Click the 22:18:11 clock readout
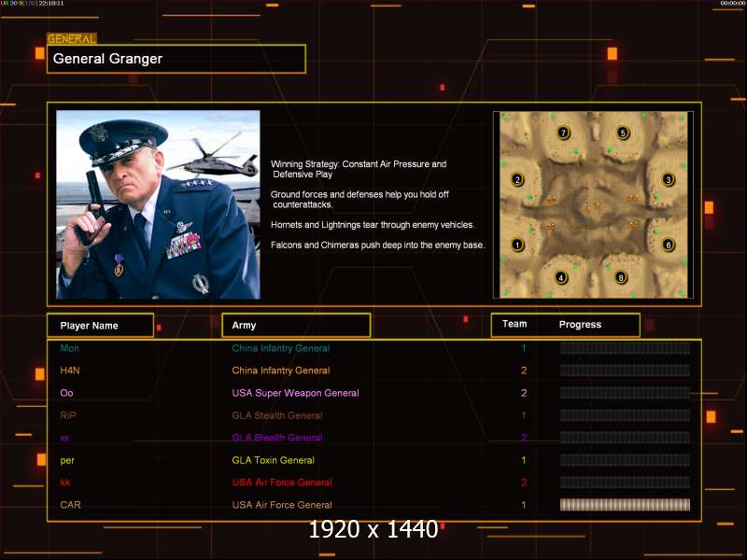The image size is (747, 560). pyautogui.click(x=51, y=3)
